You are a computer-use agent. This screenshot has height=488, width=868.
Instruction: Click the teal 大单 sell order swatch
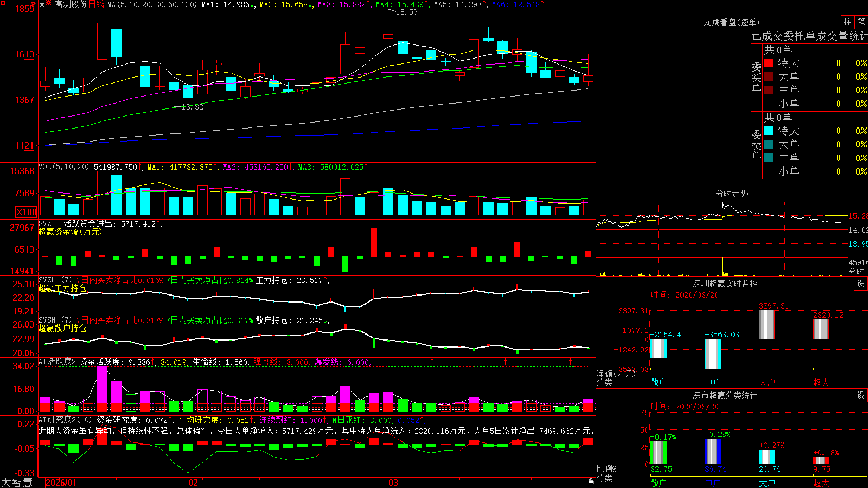768,144
